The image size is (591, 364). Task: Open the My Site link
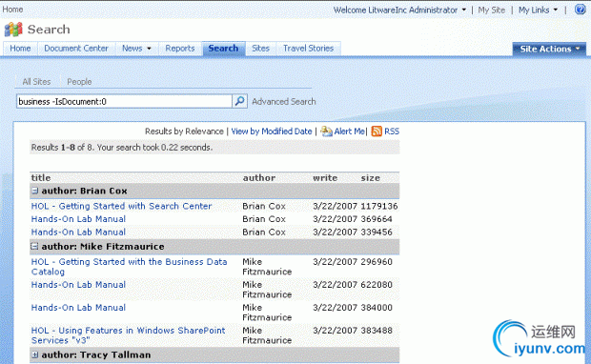coord(492,10)
